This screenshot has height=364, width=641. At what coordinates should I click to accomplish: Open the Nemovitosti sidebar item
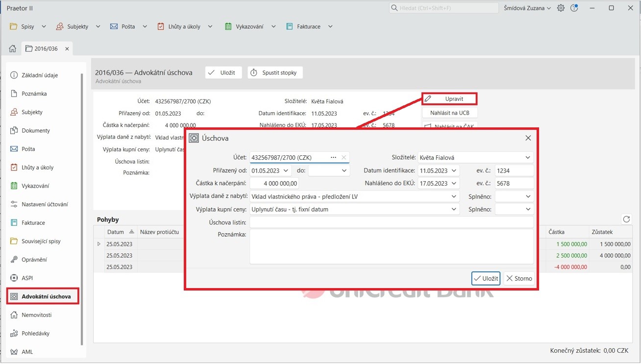point(36,315)
